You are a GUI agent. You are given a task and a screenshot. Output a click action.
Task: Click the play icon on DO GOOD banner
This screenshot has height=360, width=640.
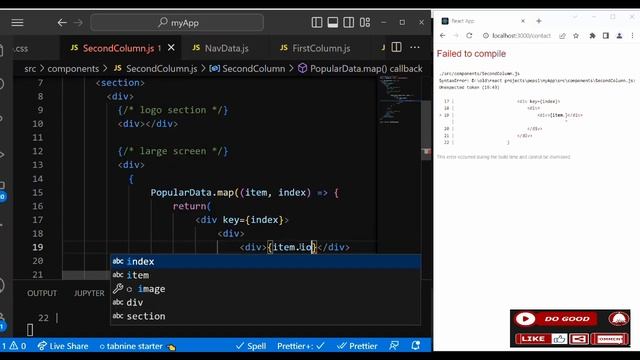click(525, 319)
